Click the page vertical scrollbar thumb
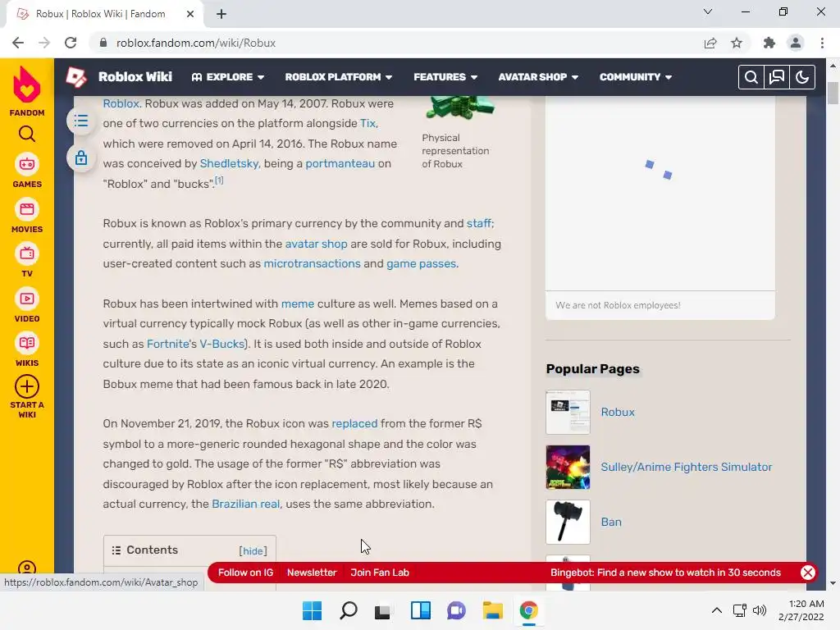 click(833, 94)
